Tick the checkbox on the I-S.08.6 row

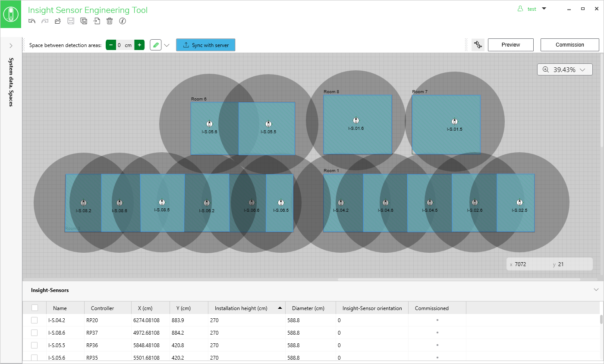(35, 333)
